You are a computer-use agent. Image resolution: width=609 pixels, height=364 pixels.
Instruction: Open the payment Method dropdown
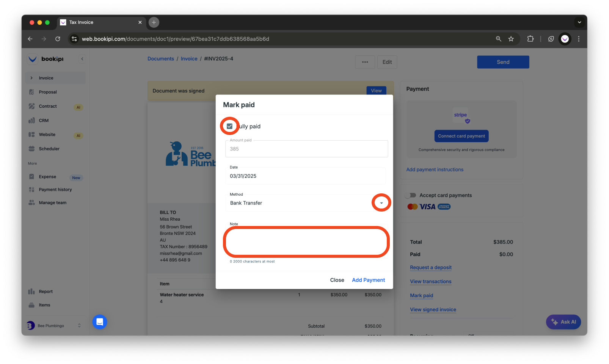[381, 203]
